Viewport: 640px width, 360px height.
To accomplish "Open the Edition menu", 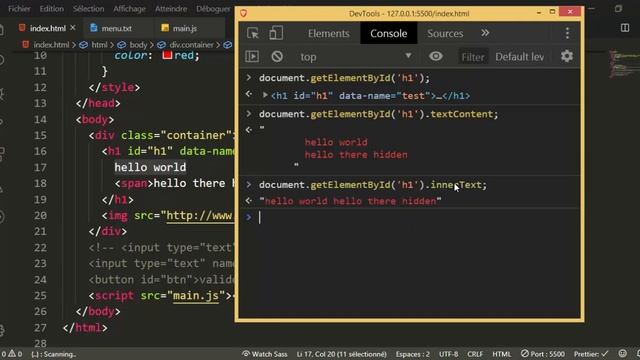I will [x=51, y=8].
